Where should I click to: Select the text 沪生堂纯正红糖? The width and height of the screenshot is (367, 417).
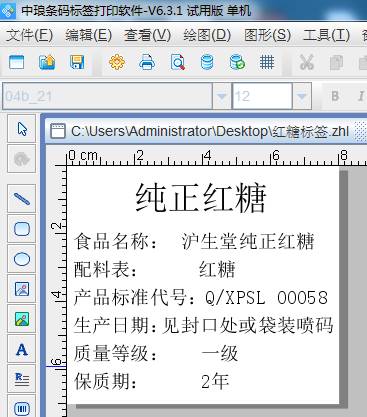tap(248, 241)
